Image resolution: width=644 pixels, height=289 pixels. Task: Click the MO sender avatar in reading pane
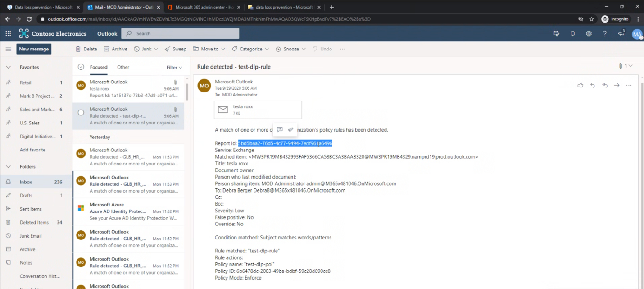[x=204, y=86]
